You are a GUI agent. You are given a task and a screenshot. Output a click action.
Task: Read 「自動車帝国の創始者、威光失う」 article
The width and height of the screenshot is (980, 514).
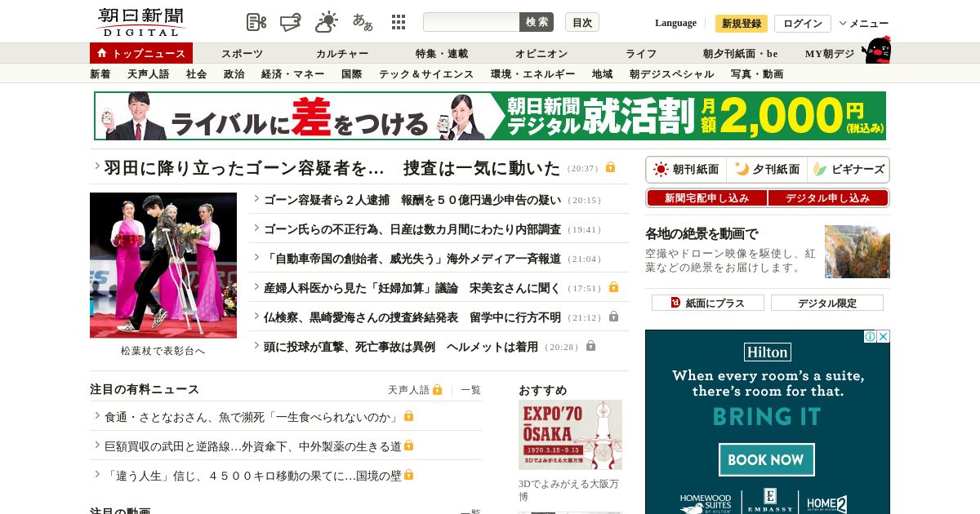click(x=412, y=258)
